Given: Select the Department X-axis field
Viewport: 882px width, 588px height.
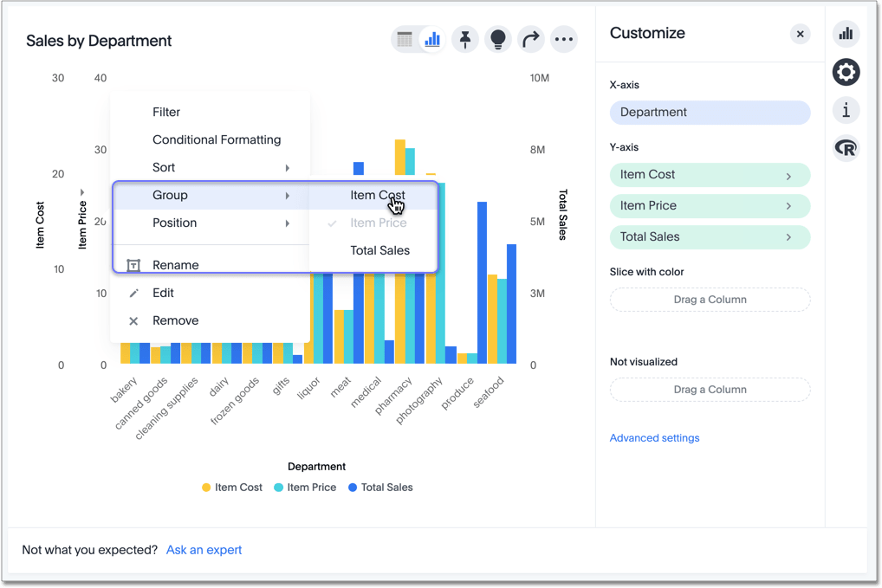Looking at the screenshot, I should click(x=710, y=113).
